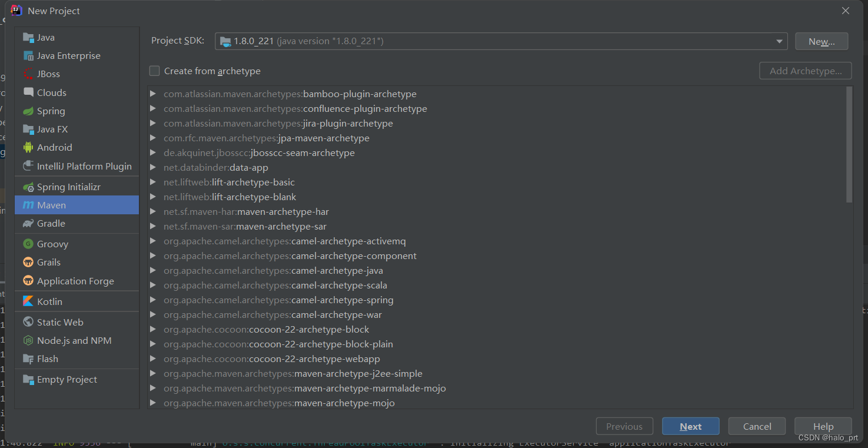Select Spring Initializr project type
Image resolution: width=868 pixels, height=448 pixels.
point(77,187)
